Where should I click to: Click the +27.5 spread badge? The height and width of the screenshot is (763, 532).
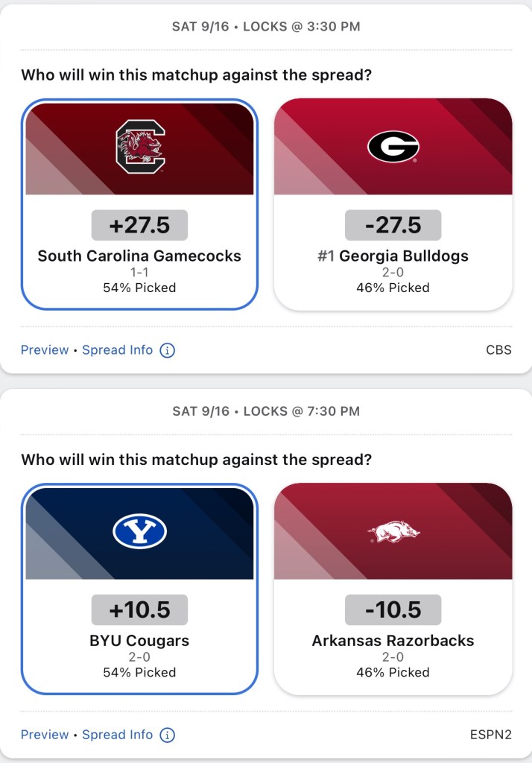[139, 225]
